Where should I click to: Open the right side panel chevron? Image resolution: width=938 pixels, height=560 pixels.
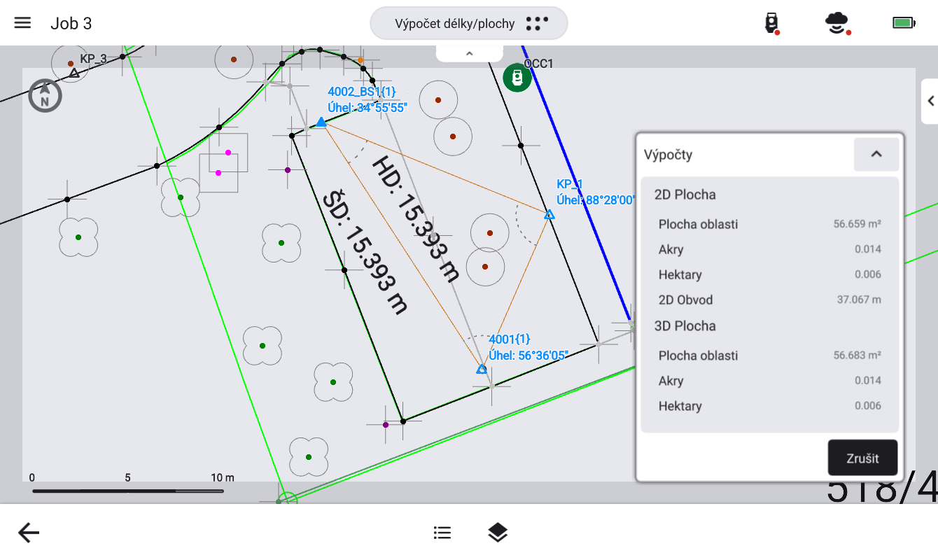coord(930,101)
